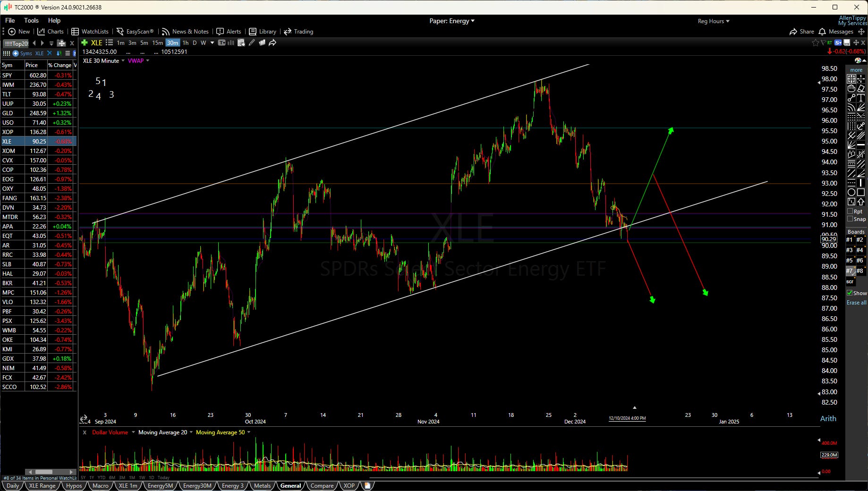Image resolution: width=868 pixels, height=491 pixels.
Task: Select the pointer/selection drawing tool
Action: 851,78
